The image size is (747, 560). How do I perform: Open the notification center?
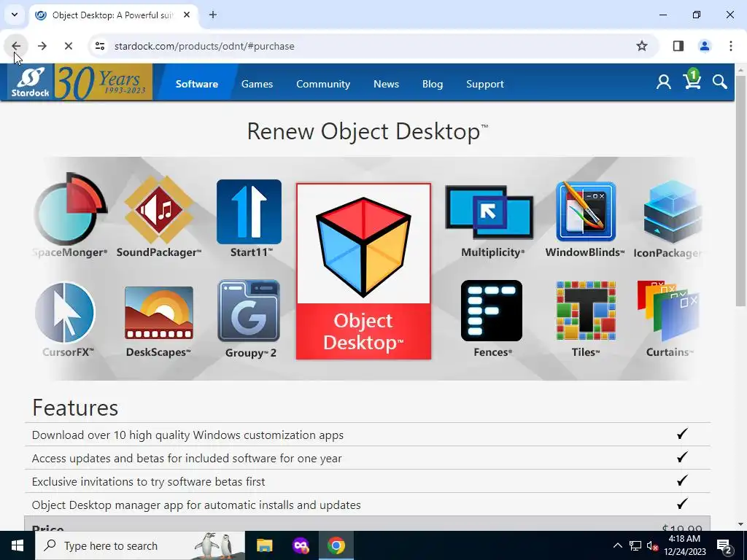(724, 545)
